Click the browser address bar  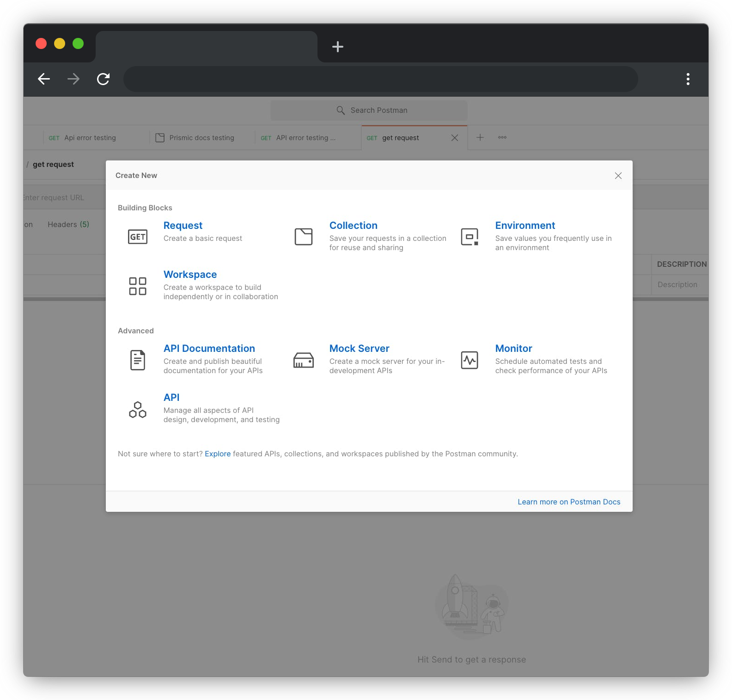click(x=381, y=79)
